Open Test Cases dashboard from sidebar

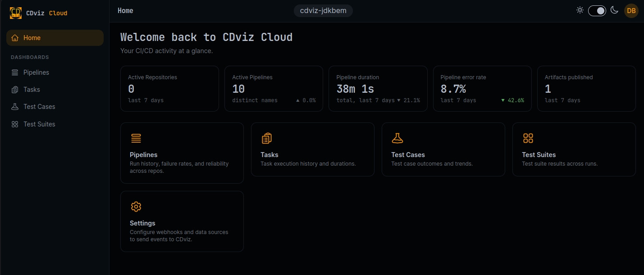pyautogui.click(x=55, y=107)
